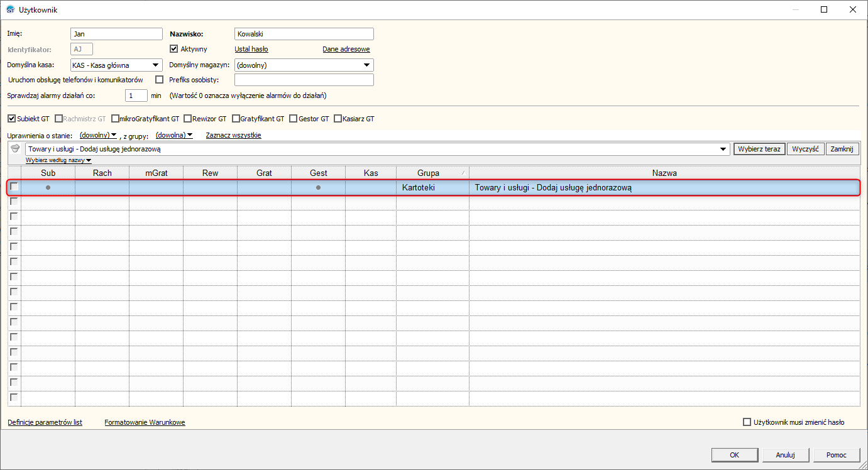Screen dimensions: 868x470
Task: Click the Gest permission dot in the Kartoteki row
Action: tap(319, 187)
